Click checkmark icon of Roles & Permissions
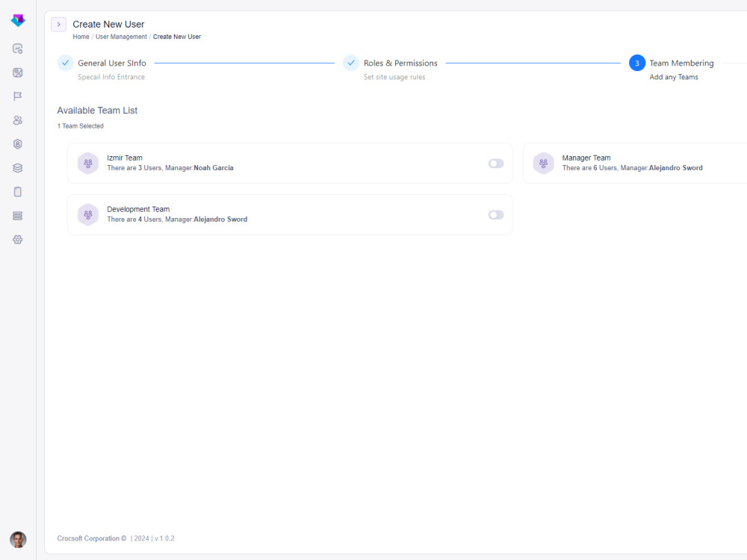Viewport: 747px width, 560px height. pos(351,63)
